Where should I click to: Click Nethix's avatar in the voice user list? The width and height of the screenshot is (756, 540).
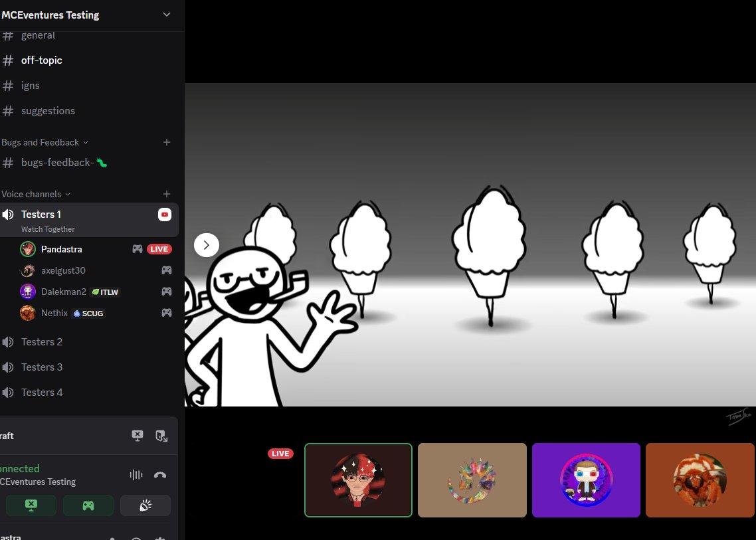pos(27,313)
